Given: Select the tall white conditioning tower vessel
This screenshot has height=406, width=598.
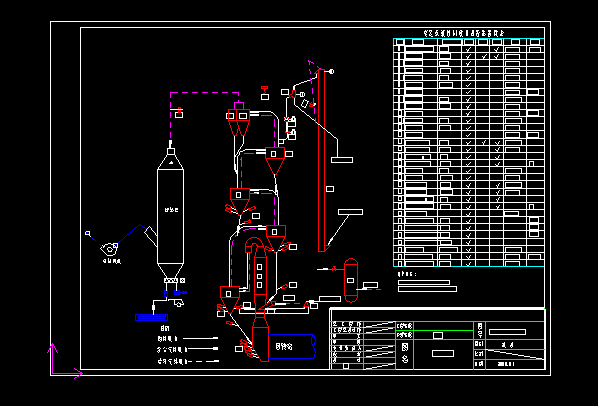Looking at the screenshot, I should [170, 212].
